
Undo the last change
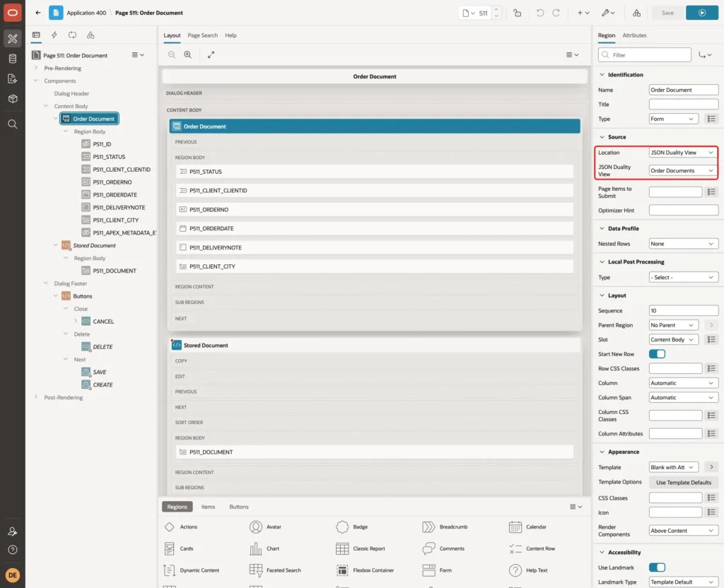click(x=539, y=13)
